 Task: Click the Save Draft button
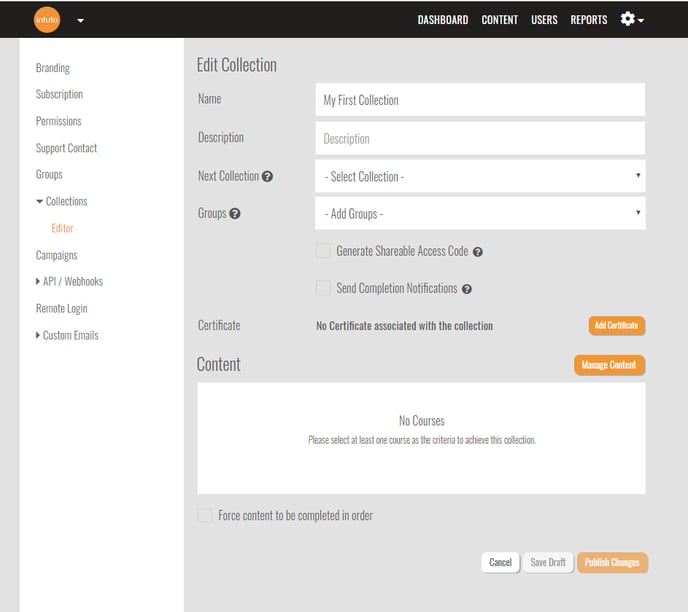point(548,562)
